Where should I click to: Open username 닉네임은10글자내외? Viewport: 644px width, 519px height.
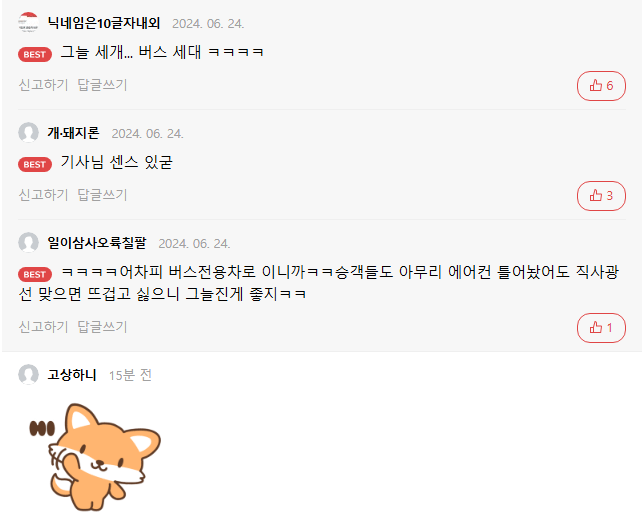point(104,23)
